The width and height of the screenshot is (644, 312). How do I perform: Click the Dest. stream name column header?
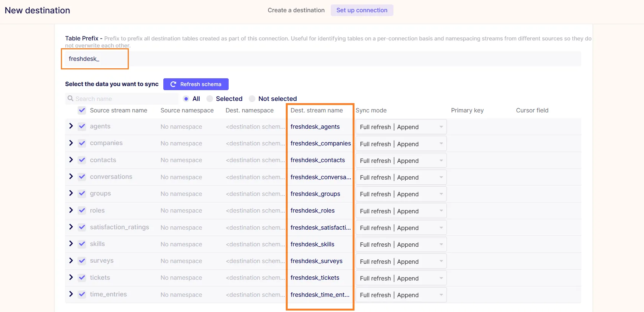point(317,110)
